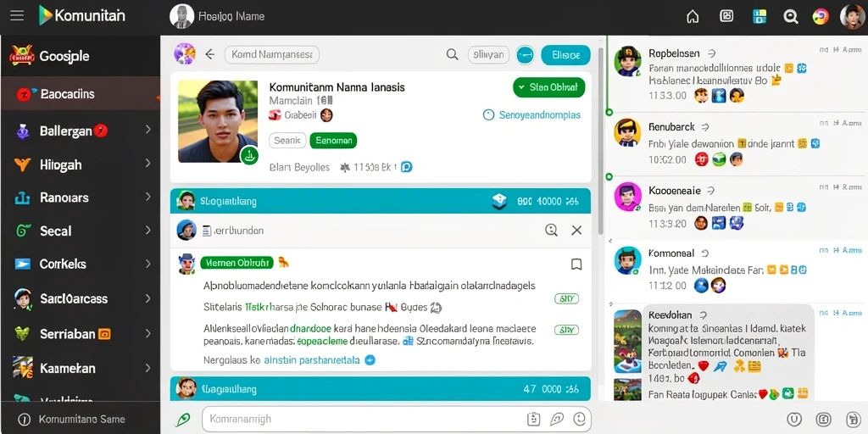Bookmark the Memen Obirut post
868x434 pixels.
pos(576,264)
